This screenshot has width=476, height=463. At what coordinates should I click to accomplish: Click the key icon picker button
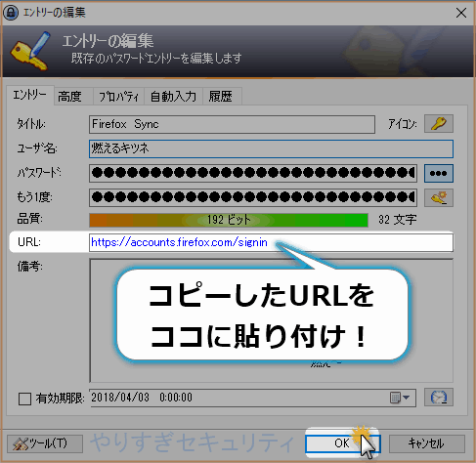point(439,124)
